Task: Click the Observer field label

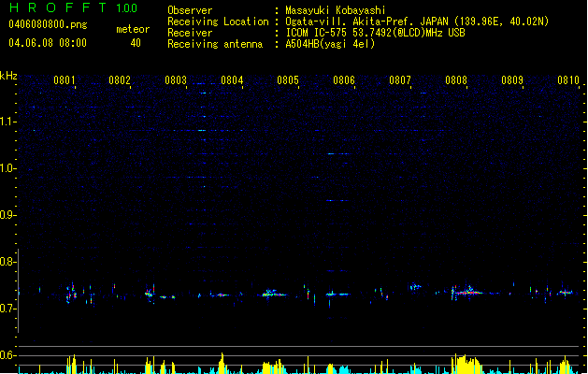Action: click(x=190, y=10)
